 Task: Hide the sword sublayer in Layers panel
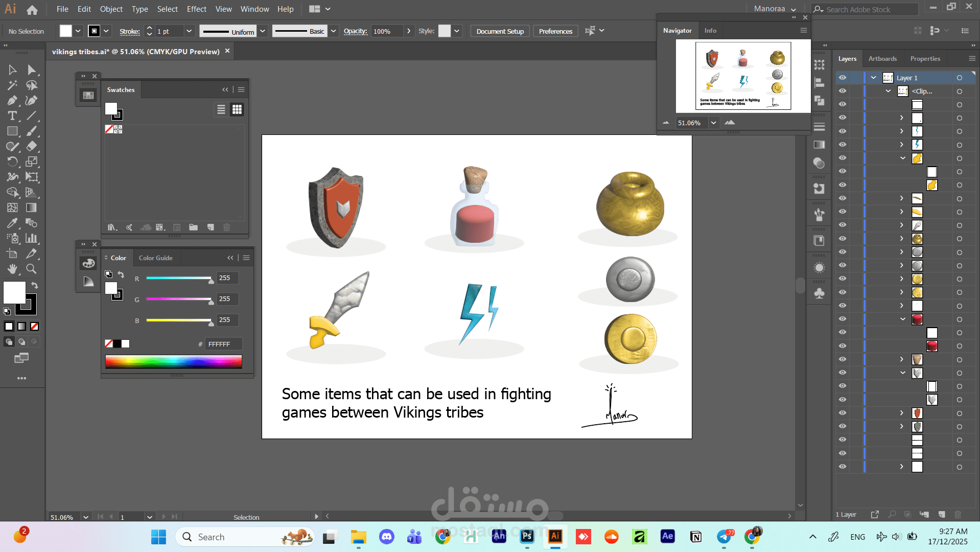[843, 225]
